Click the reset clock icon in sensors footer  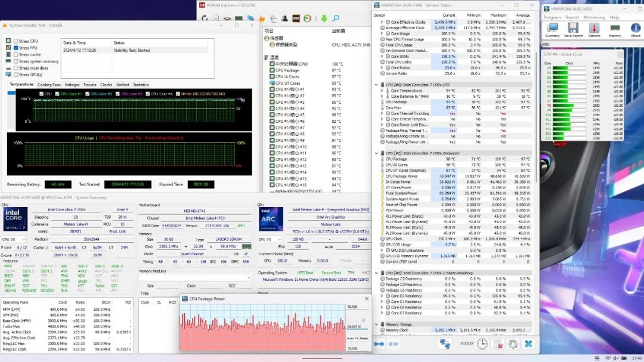coord(482,344)
